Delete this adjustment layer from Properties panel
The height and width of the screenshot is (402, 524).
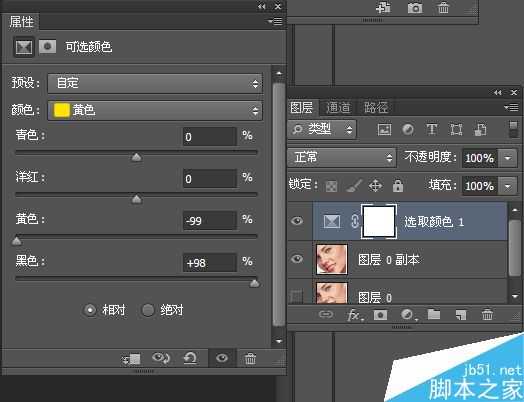coord(250,359)
